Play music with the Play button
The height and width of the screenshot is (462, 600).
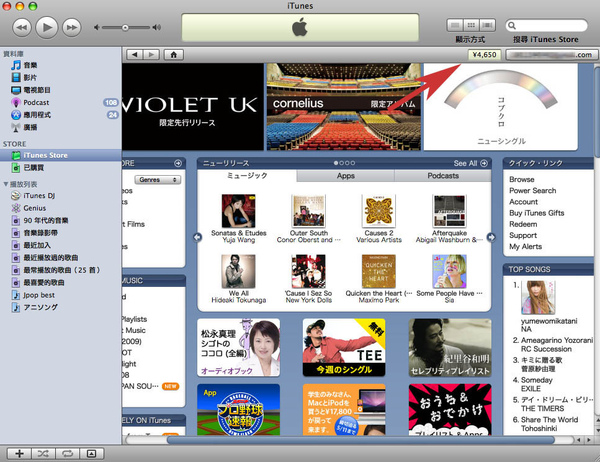(x=47, y=27)
